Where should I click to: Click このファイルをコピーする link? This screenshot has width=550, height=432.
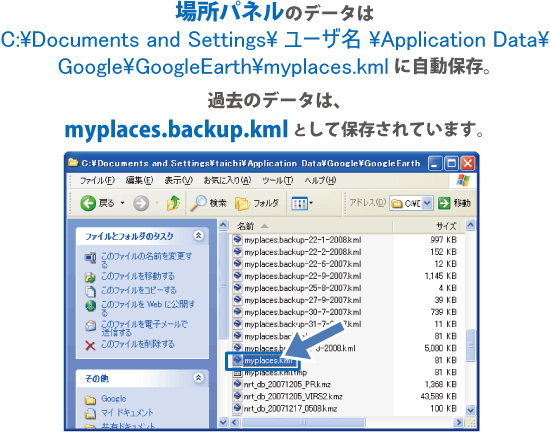pos(139,290)
